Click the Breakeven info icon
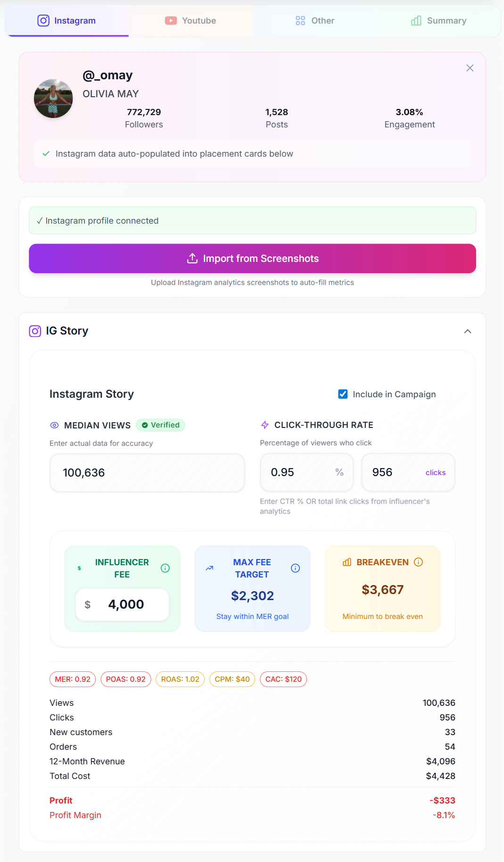This screenshot has height=862, width=504. (418, 562)
